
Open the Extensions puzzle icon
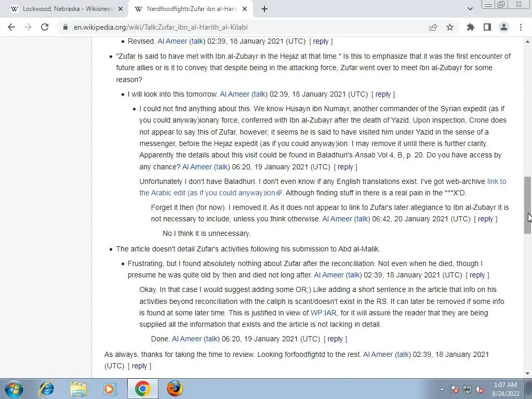[x=470, y=27]
